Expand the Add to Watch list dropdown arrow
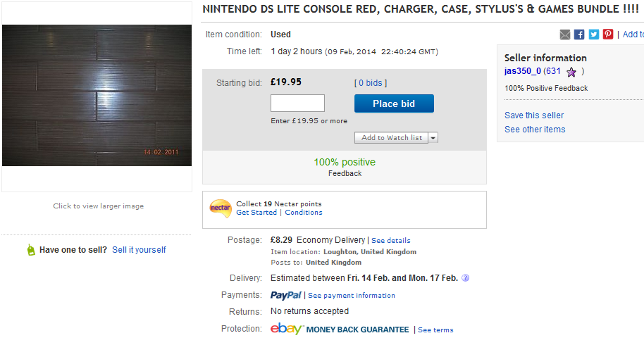Viewport: 644px width, 345px height. point(433,138)
